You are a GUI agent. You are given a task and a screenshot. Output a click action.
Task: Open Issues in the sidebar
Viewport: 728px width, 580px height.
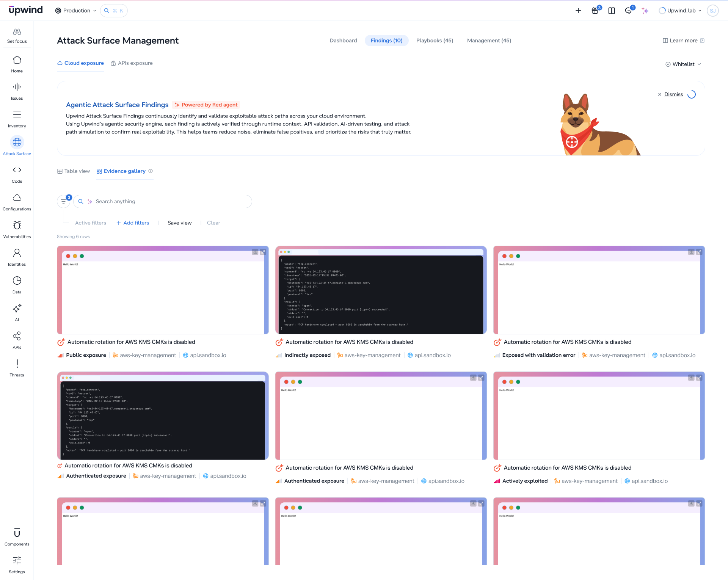tap(17, 91)
